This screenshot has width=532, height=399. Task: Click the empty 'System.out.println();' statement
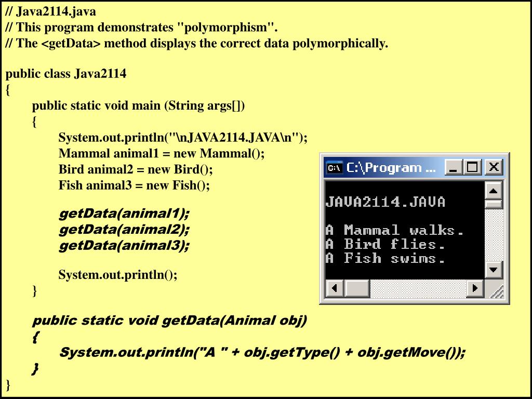118,274
